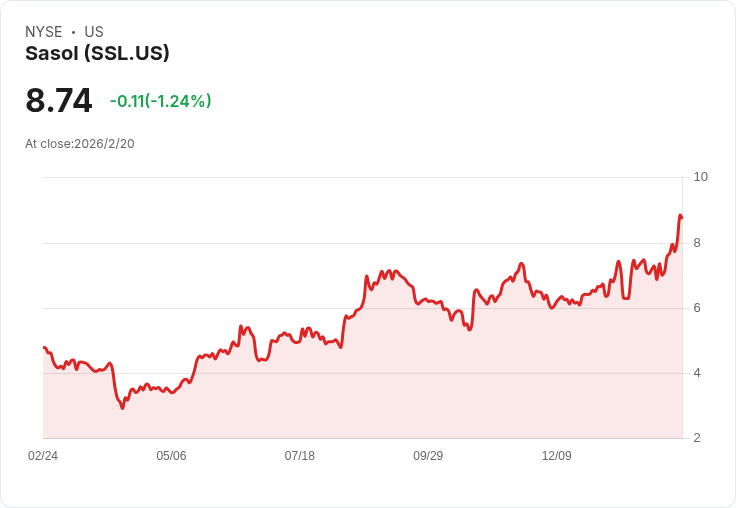Screen dimensions: 736x508
Task: Select the 07/18 x-axis date label
Action: (x=300, y=456)
